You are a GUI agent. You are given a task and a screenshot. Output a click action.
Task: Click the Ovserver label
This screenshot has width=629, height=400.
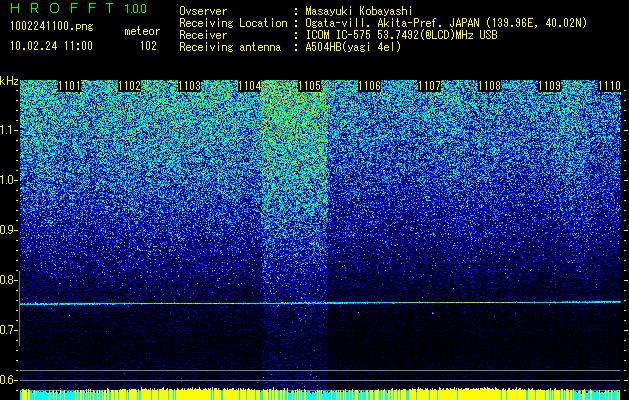click(203, 11)
